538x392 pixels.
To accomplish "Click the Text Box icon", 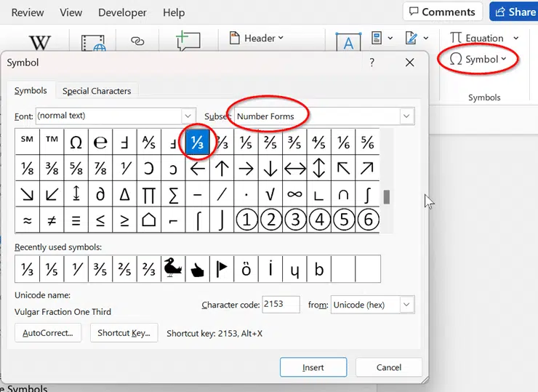I will [x=348, y=42].
